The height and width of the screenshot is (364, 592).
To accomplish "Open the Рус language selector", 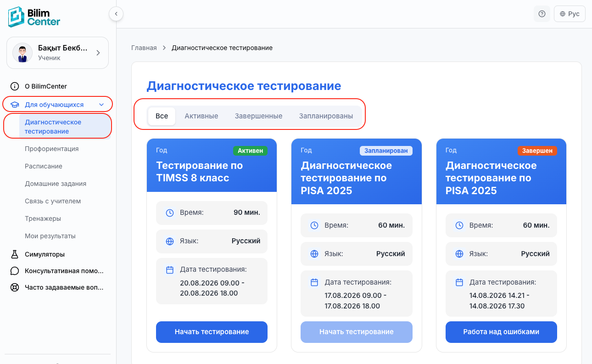I will point(570,14).
